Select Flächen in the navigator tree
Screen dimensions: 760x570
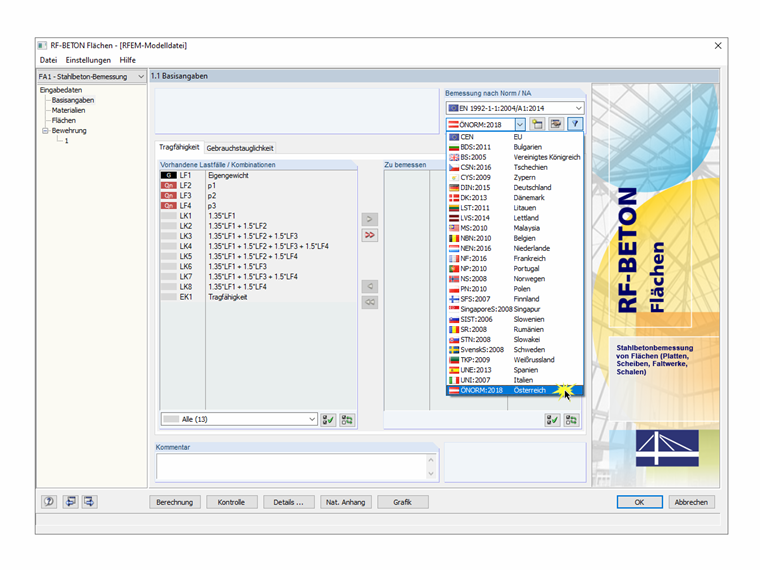pyautogui.click(x=63, y=121)
